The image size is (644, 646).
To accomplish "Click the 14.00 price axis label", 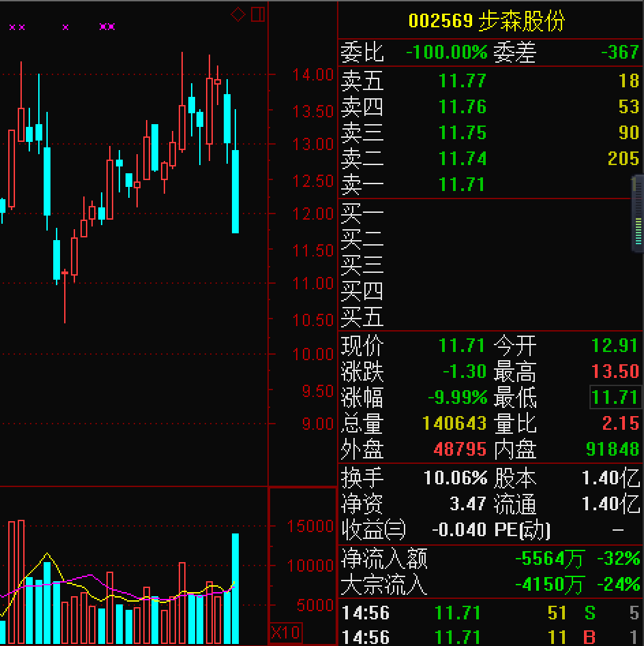I will pyautogui.click(x=312, y=76).
